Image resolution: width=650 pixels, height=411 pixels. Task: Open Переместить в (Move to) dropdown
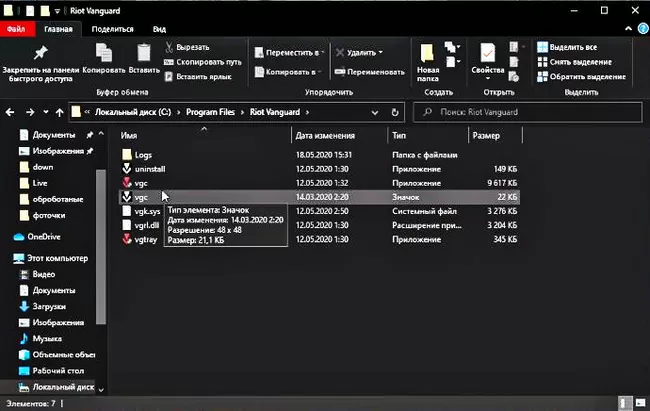(289, 53)
